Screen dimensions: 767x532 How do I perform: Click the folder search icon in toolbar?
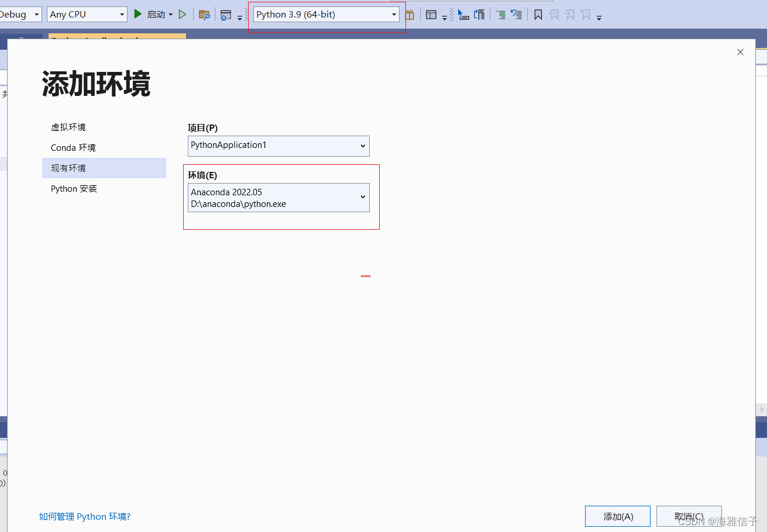pyautogui.click(x=204, y=15)
